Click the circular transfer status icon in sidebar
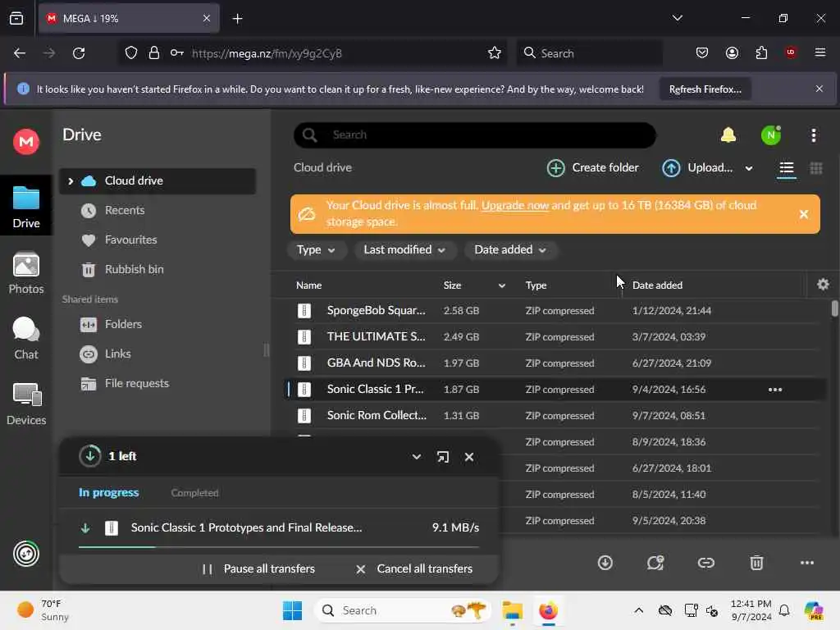Viewport: 840px width, 630px height. 25,554
